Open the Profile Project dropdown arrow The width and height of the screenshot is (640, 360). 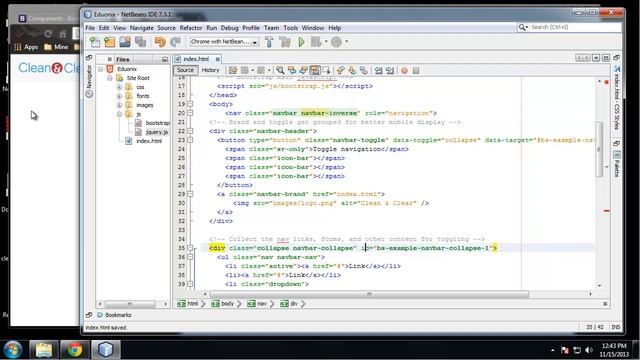click(347, 42)
